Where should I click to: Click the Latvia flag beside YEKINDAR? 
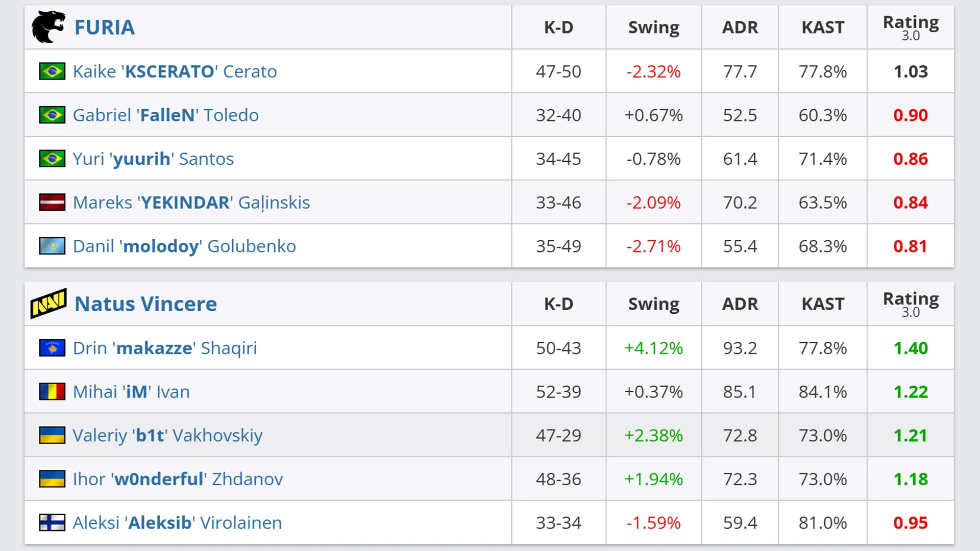[52, 203]
